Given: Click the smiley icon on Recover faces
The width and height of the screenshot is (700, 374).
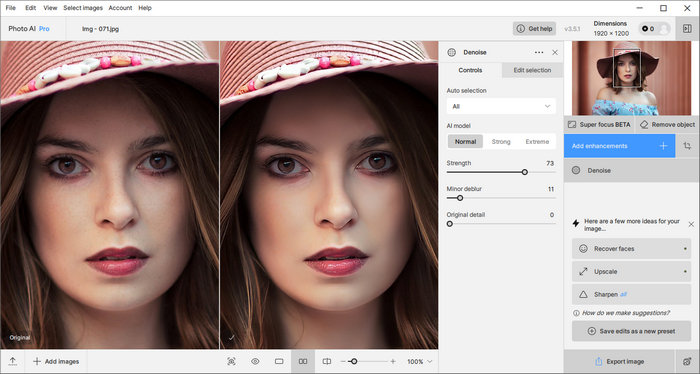Looking at the screenshot, I should point(583,249).
